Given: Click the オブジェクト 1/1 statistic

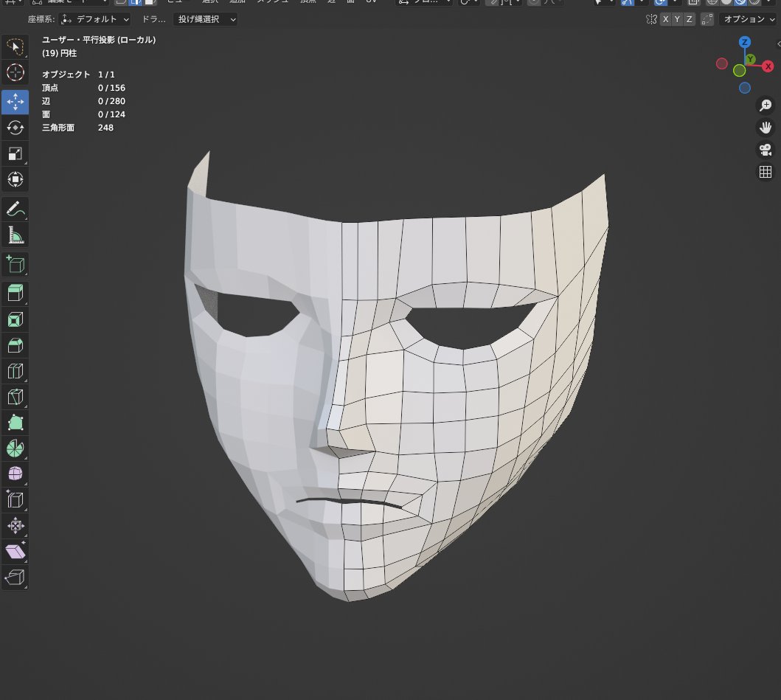Looking at the screenshot, I should [x=78, y=74].
